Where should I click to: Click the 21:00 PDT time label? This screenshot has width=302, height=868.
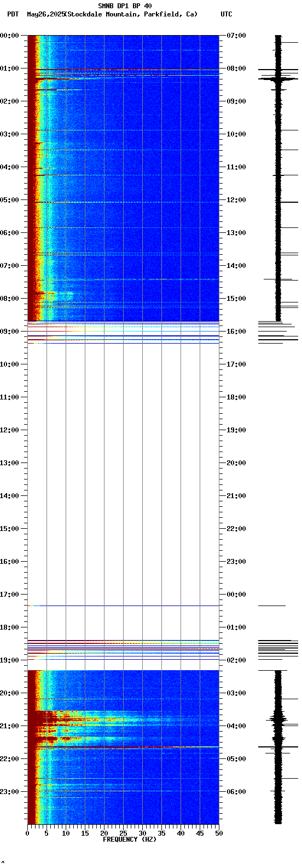(x=9, y=726)
